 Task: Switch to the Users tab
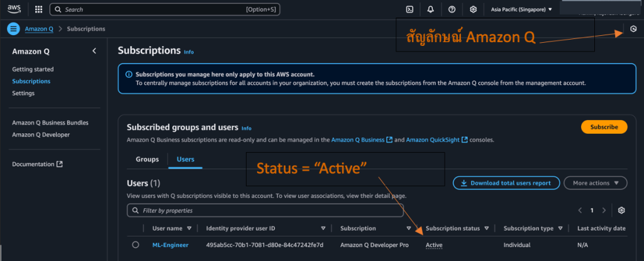186,159
